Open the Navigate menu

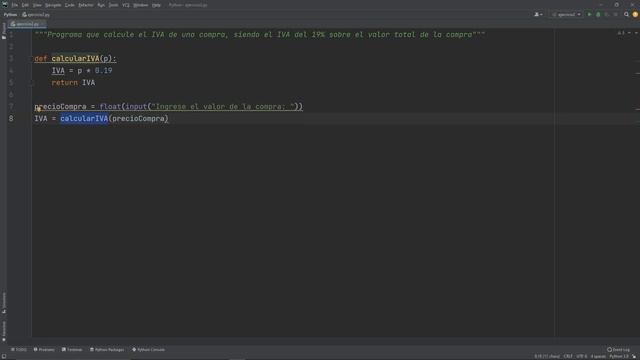(x=53, y=5)
